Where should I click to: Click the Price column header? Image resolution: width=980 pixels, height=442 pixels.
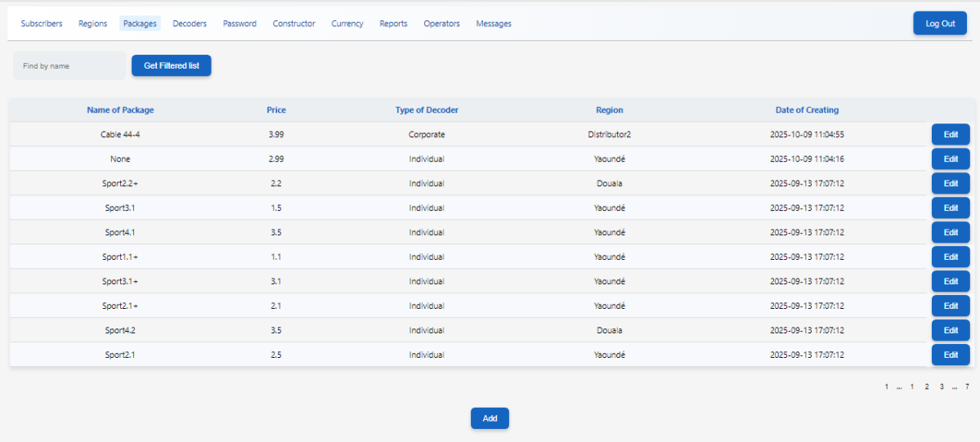point(276,110)
